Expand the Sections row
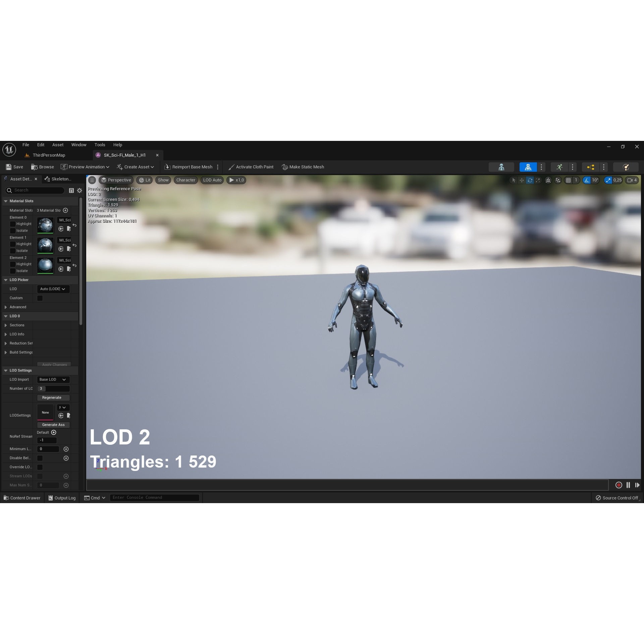Image resolution: width=644 pixels, height=644 pixels. [6, 325]
